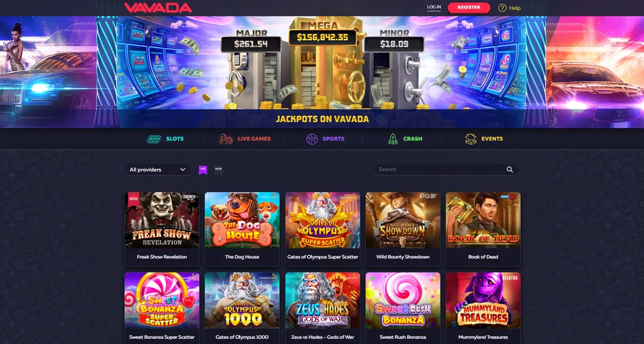This screenshot has width=644, height=344.
Task: Click the slot machine icon beside Slots
Action: (x=154, y=139)
